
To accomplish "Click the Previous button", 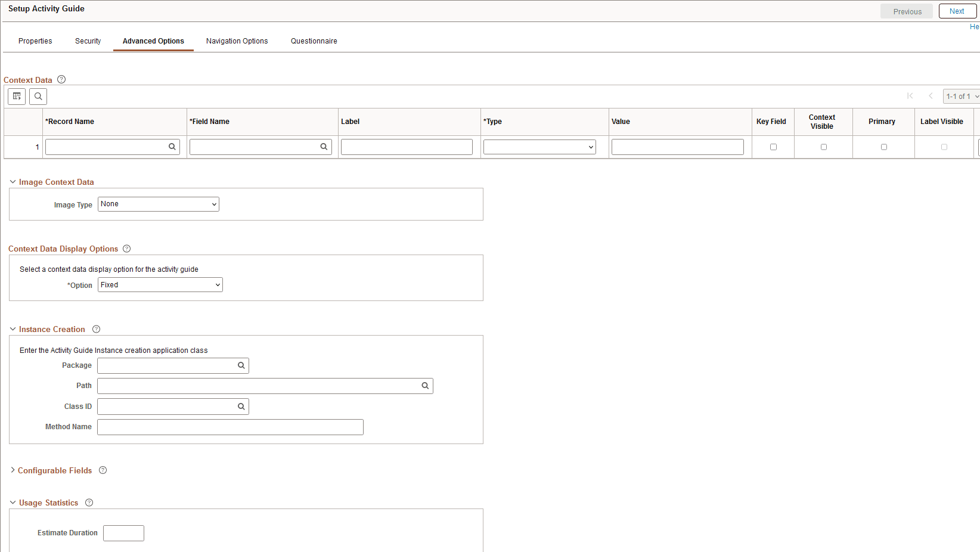I will (907, 11).
